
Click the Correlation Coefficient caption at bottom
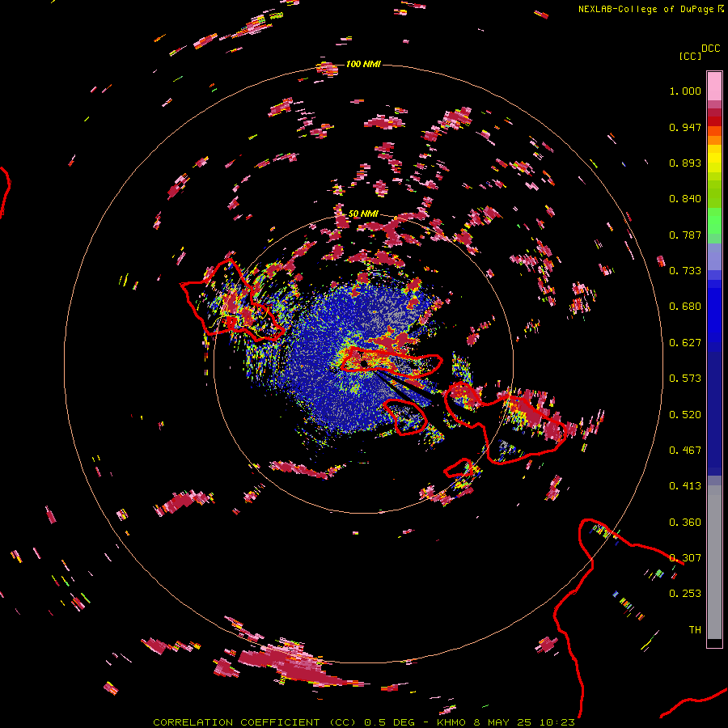point(364,722)
